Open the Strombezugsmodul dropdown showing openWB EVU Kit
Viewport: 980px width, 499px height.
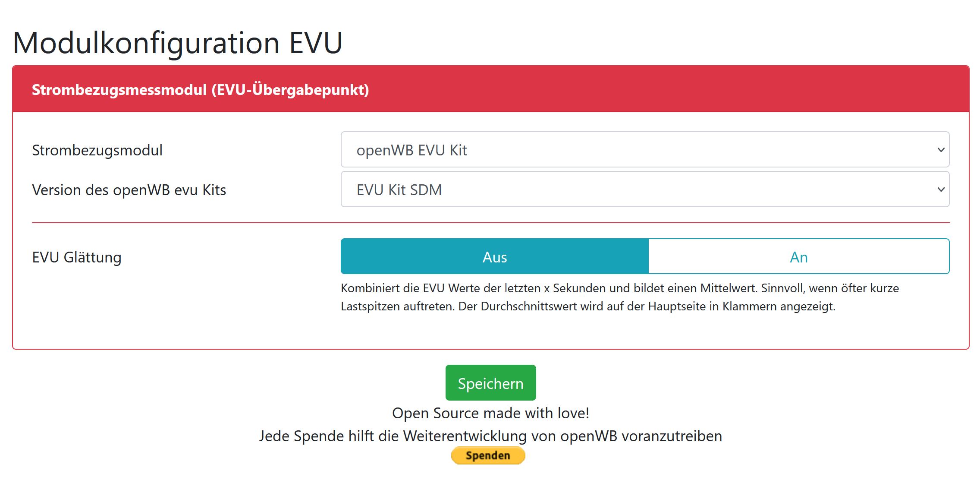[645, 149]
